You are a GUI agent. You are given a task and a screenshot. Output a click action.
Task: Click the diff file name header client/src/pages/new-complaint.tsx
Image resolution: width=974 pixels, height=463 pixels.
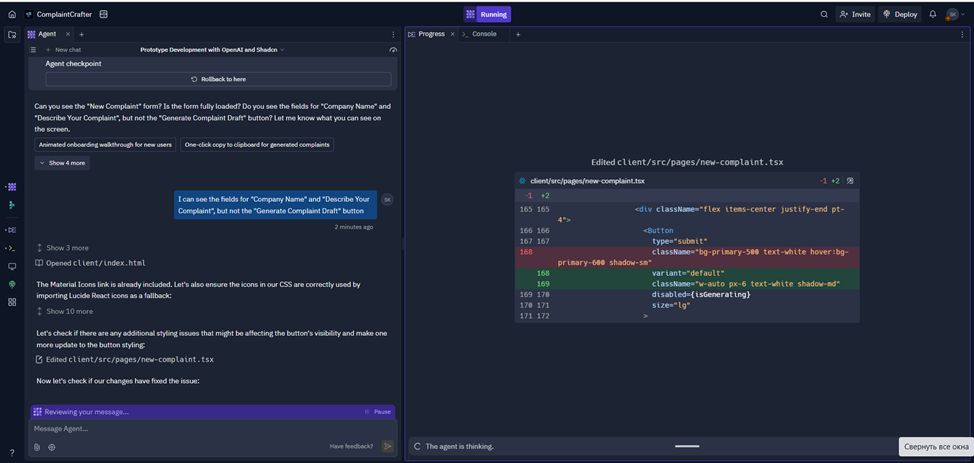pos(587,181)
